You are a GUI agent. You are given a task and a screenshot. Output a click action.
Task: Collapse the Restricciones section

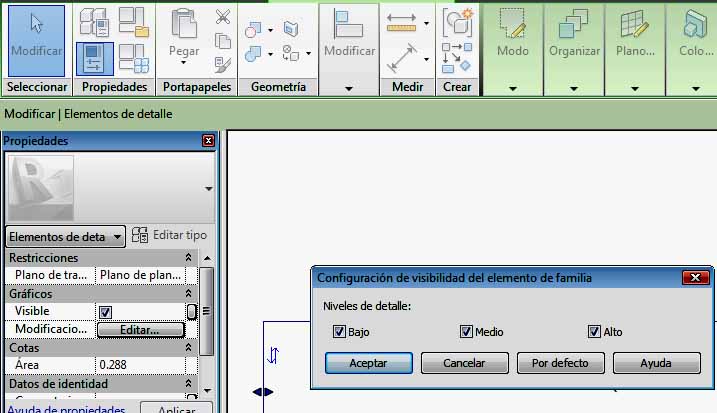click(188, 257)
